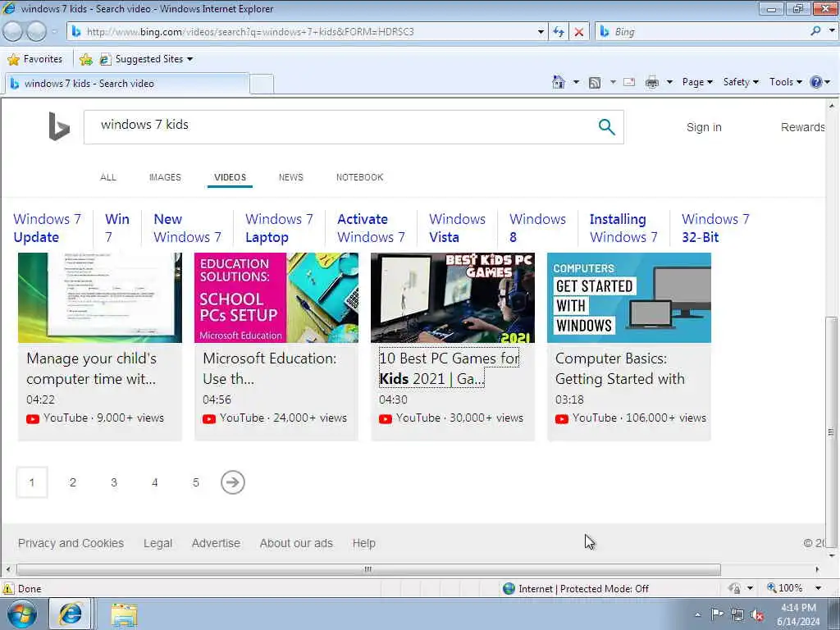Open the Page menu dropdown
840x630 pixels.
tap(697, 82)
